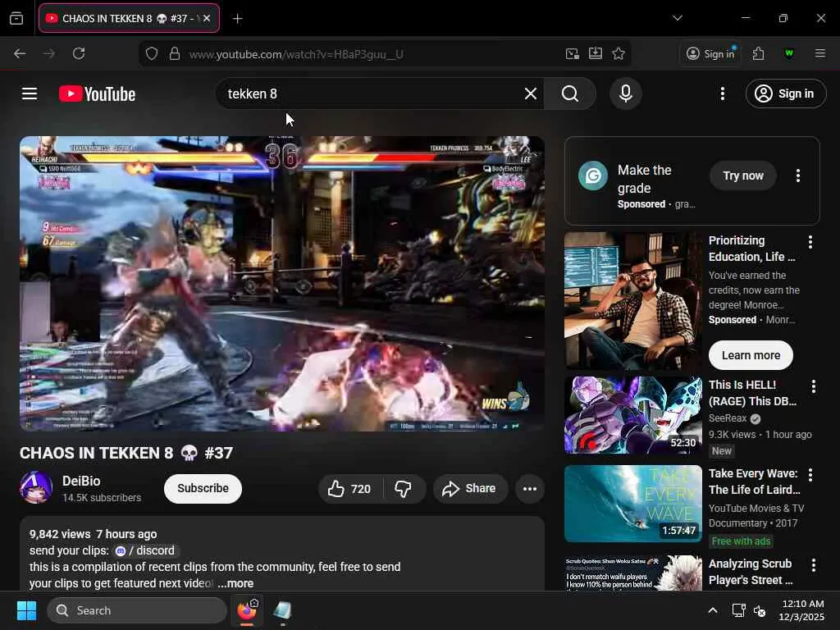The height and width of the screenshot is (630, 840).
Task: Click browser account Sign in button
Action: tap(710, 53)
